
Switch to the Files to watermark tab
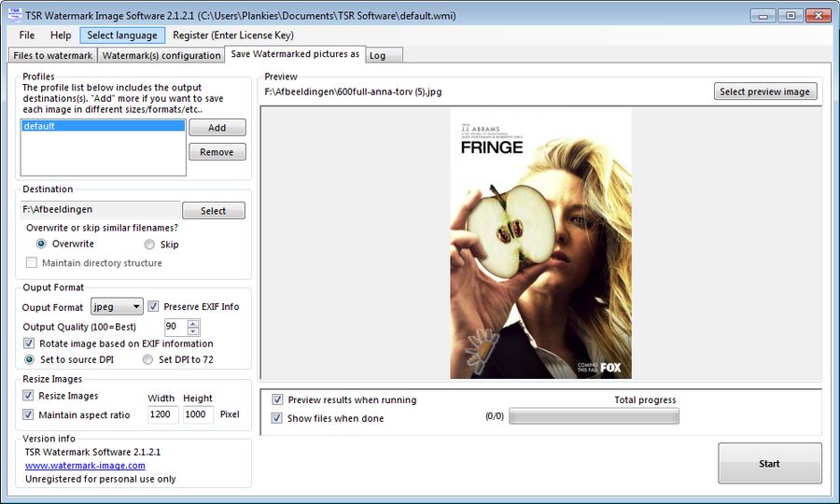click(x=52, y=55)
